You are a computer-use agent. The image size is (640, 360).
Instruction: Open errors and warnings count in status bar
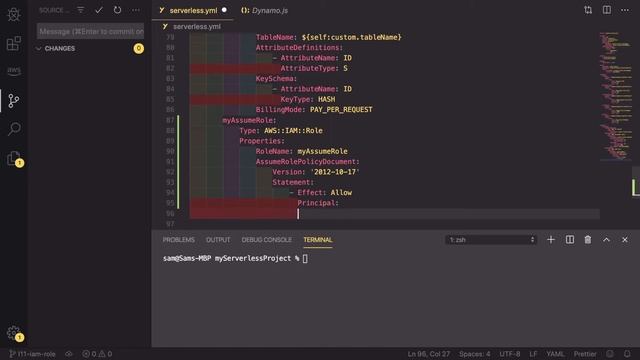tap(97, 354)
